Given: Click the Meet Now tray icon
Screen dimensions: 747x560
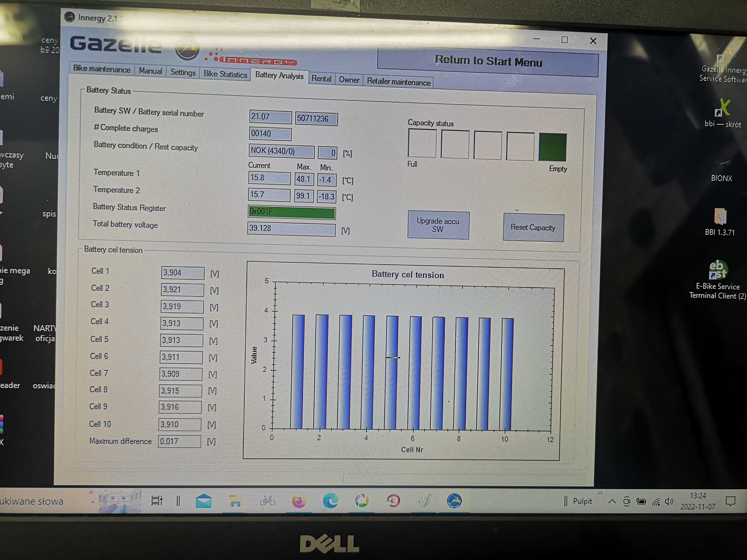Looking at the screenshot, I should coord(626,502).
